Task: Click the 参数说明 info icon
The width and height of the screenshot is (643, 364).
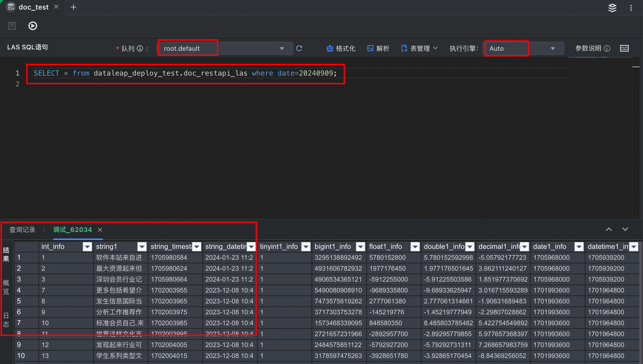Action: tap(607, 48)
